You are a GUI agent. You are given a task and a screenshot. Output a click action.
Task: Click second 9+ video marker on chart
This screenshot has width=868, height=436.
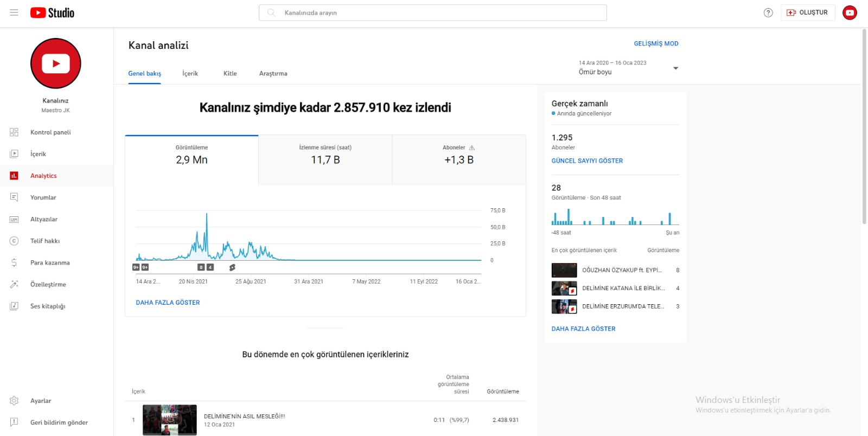point(145,267)
